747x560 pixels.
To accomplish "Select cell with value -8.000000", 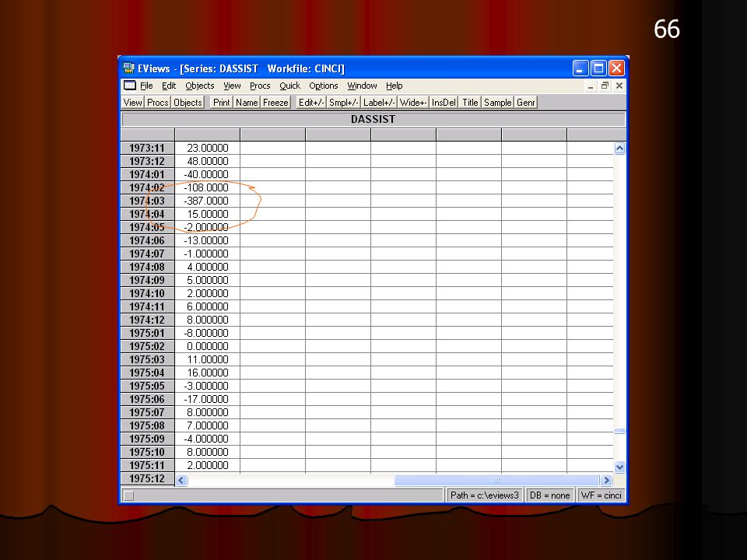I will pos(207,334).
